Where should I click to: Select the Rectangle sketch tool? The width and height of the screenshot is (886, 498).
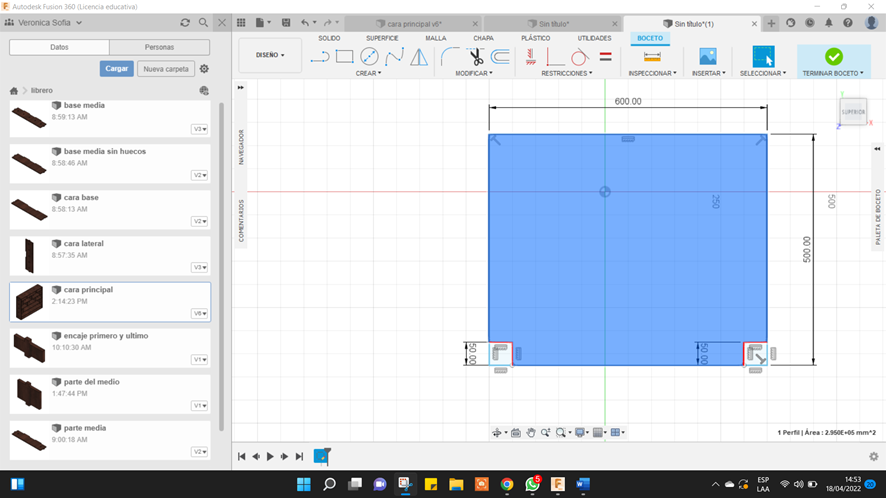pyautogui.click(x=344, y=57)
